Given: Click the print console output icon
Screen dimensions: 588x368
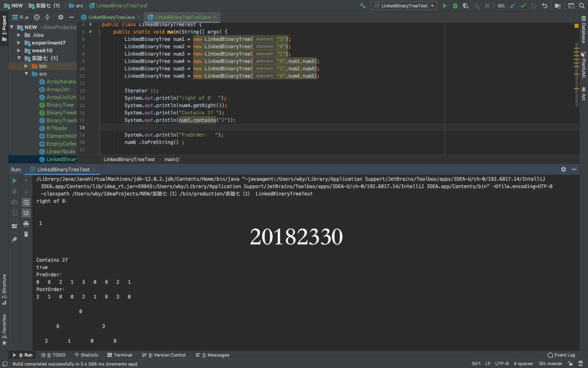Looking at the screenshot, I should [26, 224].
